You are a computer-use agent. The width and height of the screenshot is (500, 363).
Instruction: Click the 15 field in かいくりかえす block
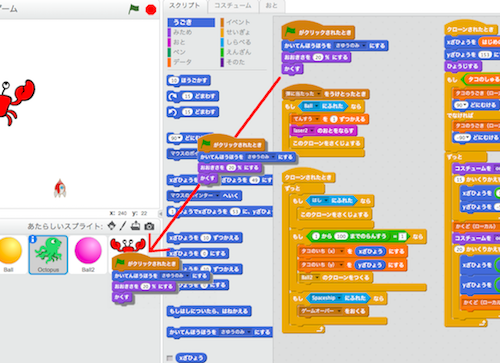coord(459,180)
